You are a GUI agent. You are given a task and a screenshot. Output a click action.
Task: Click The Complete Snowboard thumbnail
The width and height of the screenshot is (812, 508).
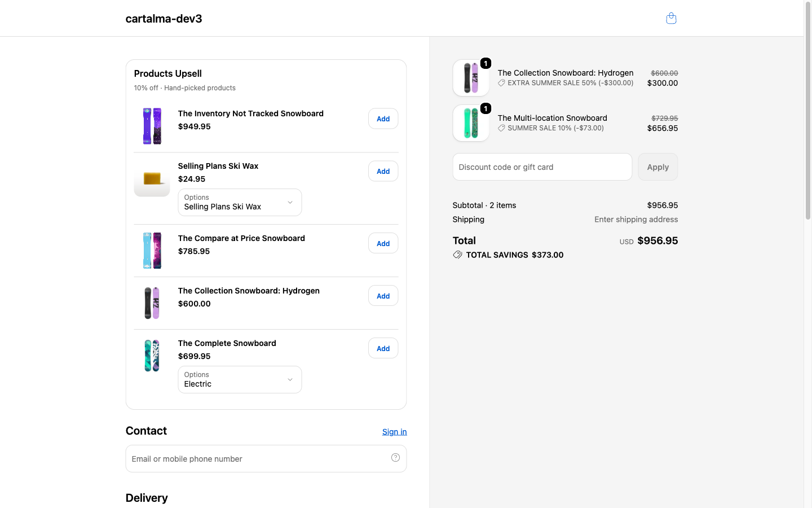click(152, 356)
